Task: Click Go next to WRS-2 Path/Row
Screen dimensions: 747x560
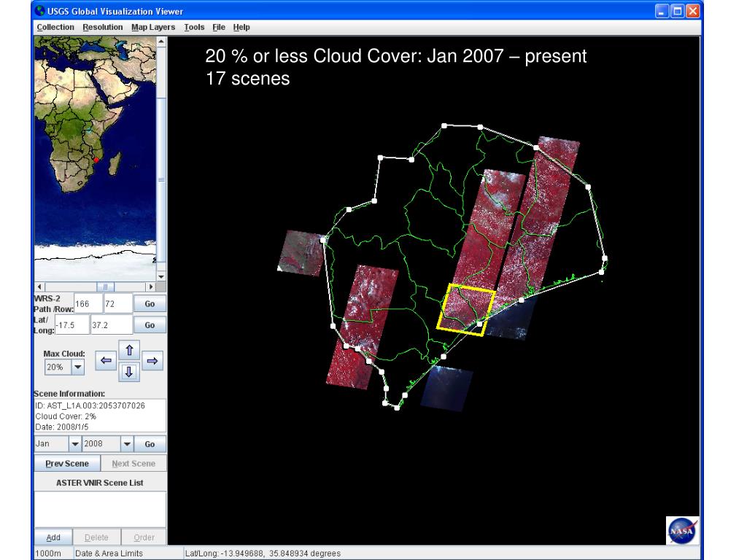Action: click(150, 303)
